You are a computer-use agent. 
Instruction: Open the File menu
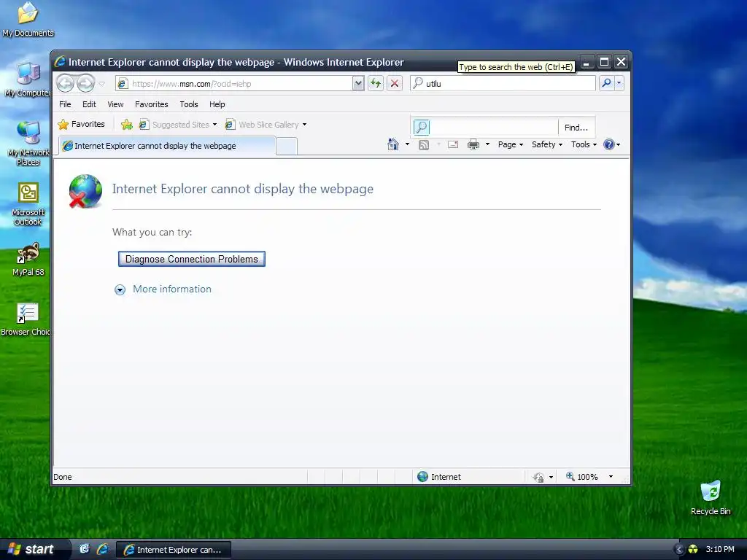[x=65, y=104]
